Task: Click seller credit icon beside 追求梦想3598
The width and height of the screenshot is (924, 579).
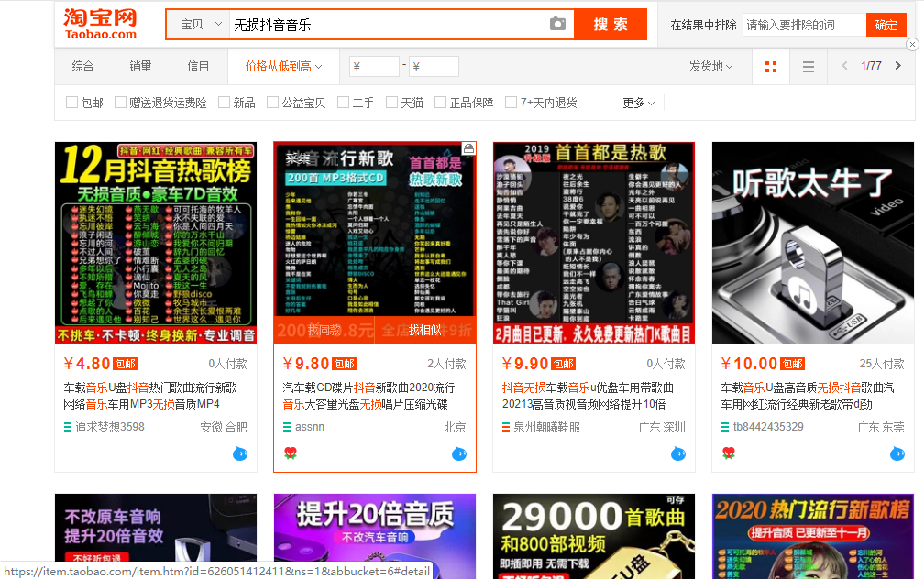Action: (x=68, y=427)
